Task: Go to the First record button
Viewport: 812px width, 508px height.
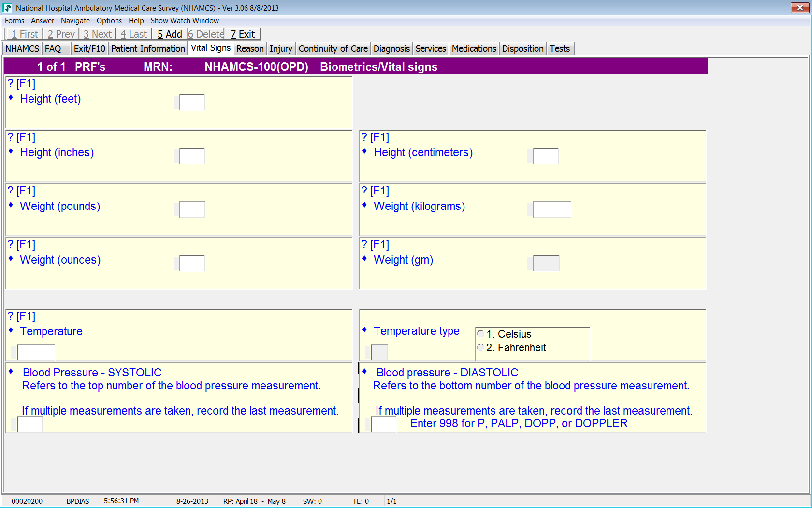Action: click(24, 34)
